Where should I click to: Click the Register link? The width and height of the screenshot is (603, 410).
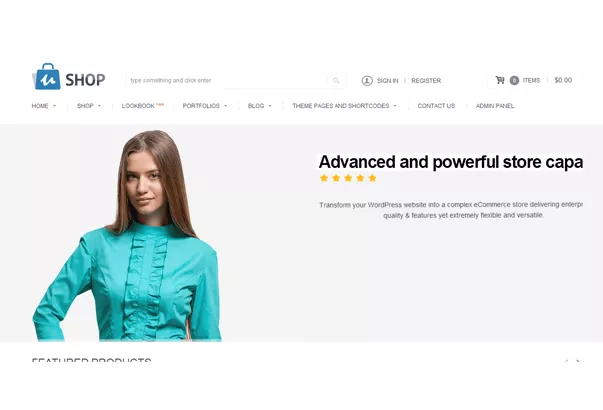[x=426, y=81]
